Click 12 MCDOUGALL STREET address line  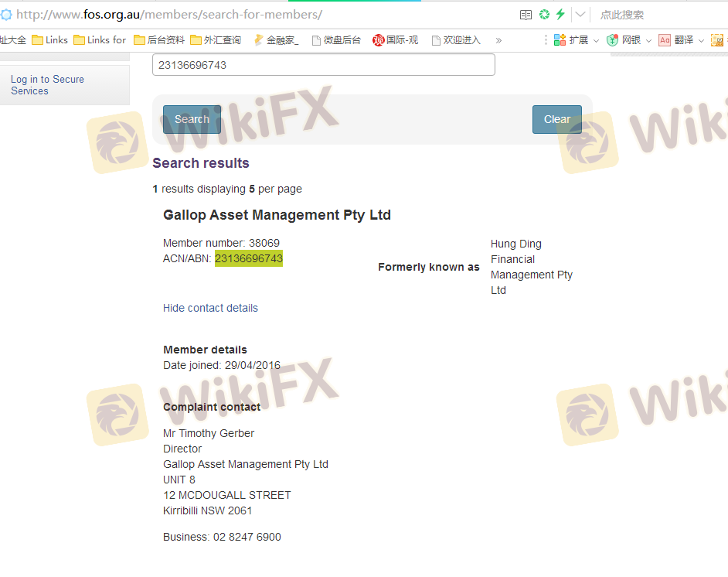click(x=227, y=495)
